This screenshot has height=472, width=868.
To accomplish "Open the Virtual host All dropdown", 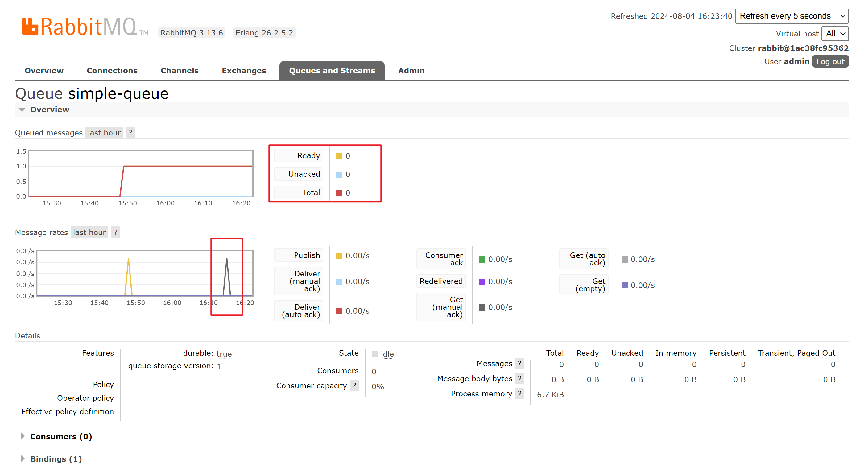I will pos(835,34).
